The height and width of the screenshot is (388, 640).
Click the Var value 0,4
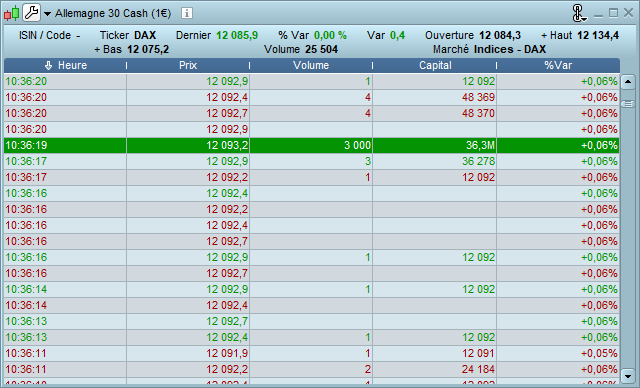[398, 35]
